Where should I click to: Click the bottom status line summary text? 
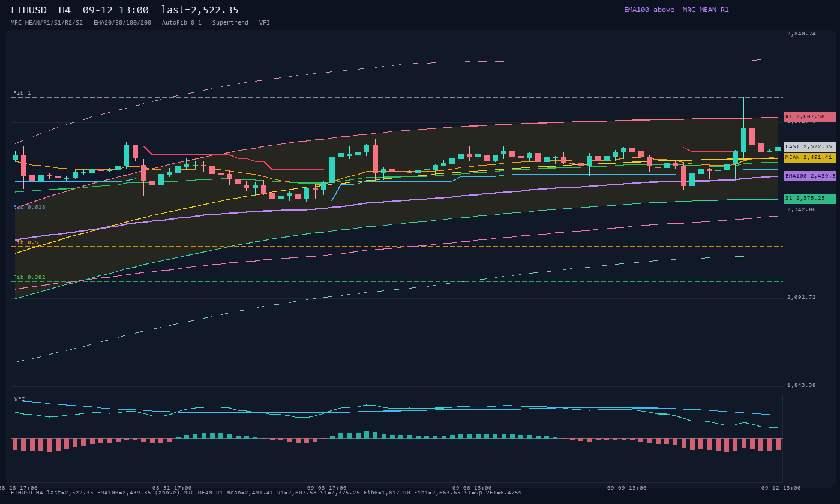(266, 493)
